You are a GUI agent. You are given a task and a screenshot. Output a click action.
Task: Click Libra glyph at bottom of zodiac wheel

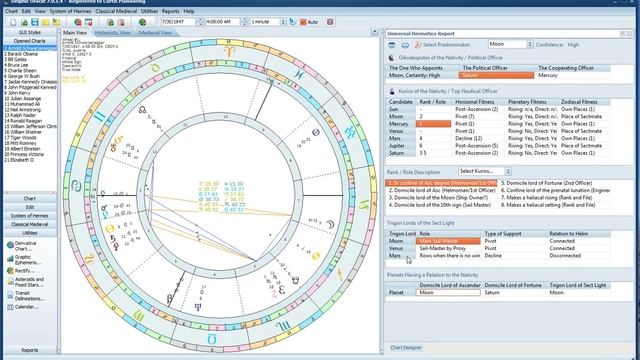[x=212, y=339]
